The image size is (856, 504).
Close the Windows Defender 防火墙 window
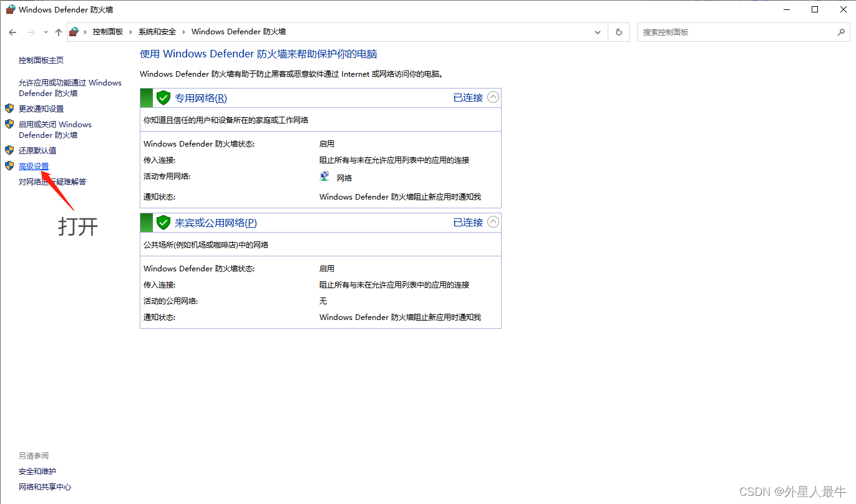pos(842,9)
